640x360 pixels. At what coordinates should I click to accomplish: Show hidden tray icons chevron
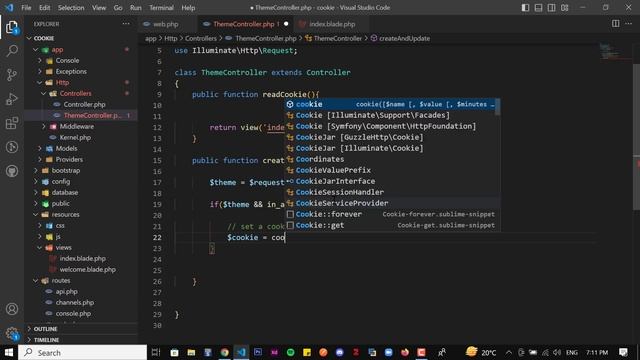[509, 352]
